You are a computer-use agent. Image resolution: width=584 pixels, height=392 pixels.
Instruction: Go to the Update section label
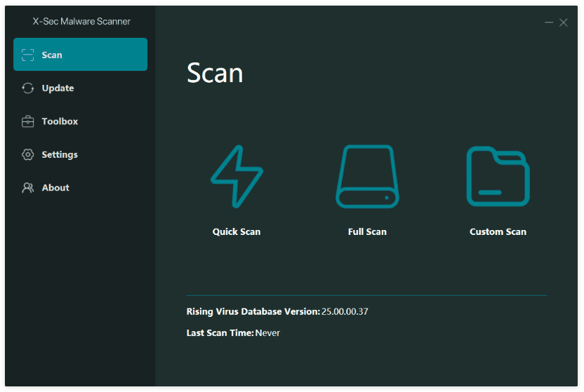[x=58, y=88]
